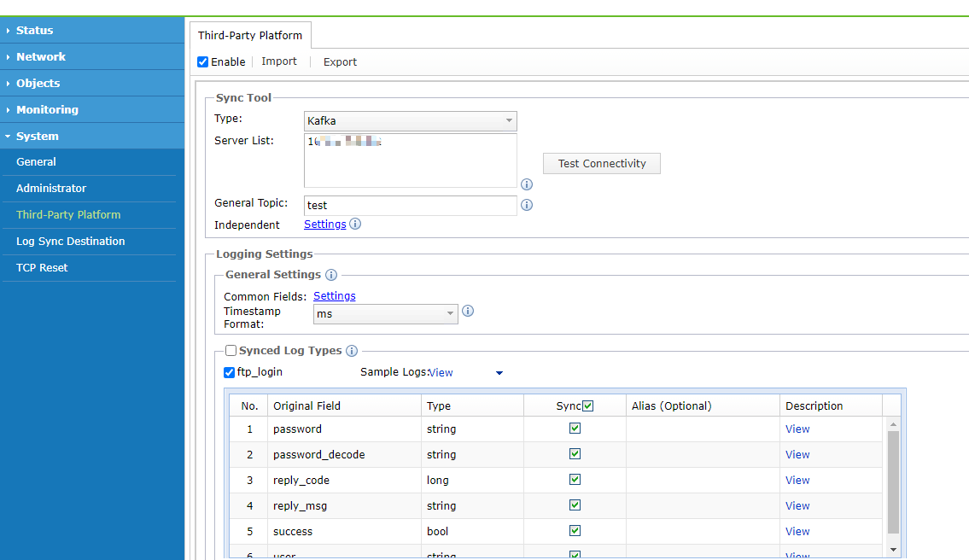Expand the Objects sidebar section

(92, 83)
